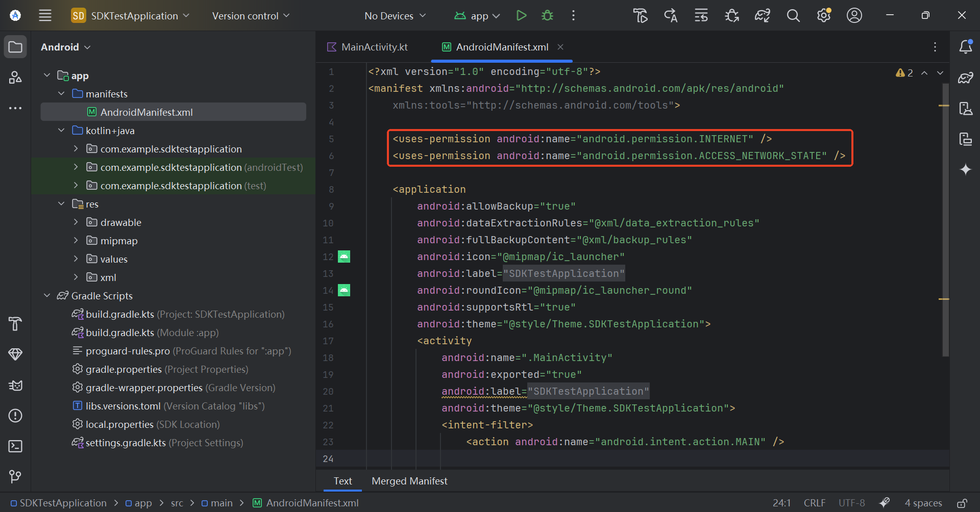This screenshot has width=980, height=512.
Task: Switch to the MainActivity.kt editor tab
Action: point(374,46)
